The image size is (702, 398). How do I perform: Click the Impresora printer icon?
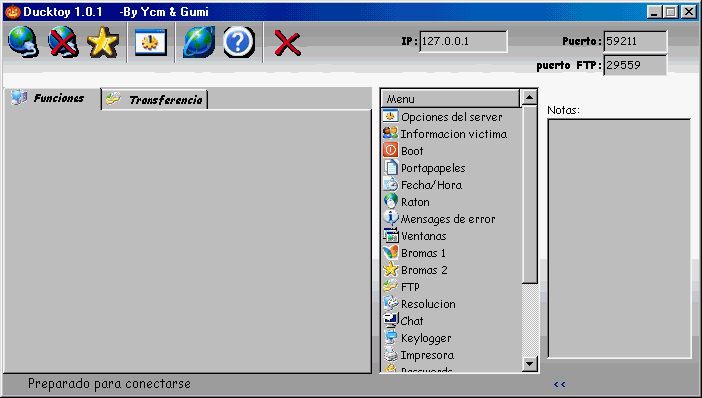click(390, 355)
